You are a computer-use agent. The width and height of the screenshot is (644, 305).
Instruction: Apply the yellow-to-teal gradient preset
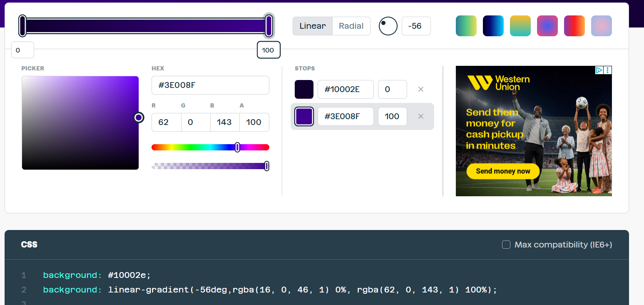pyautogui.click(x=520, y=26)
